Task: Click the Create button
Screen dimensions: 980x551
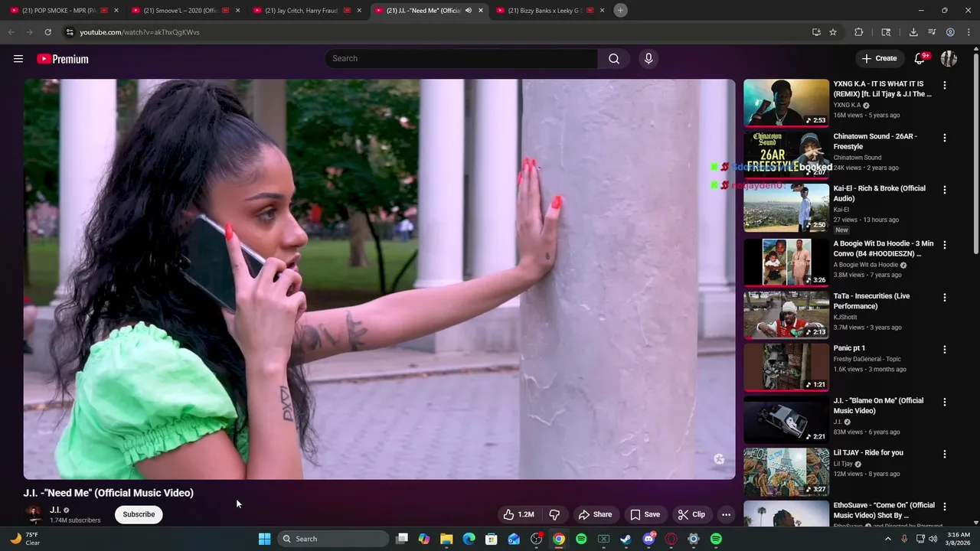Action: pyautogui.click(x=879, y=59)
